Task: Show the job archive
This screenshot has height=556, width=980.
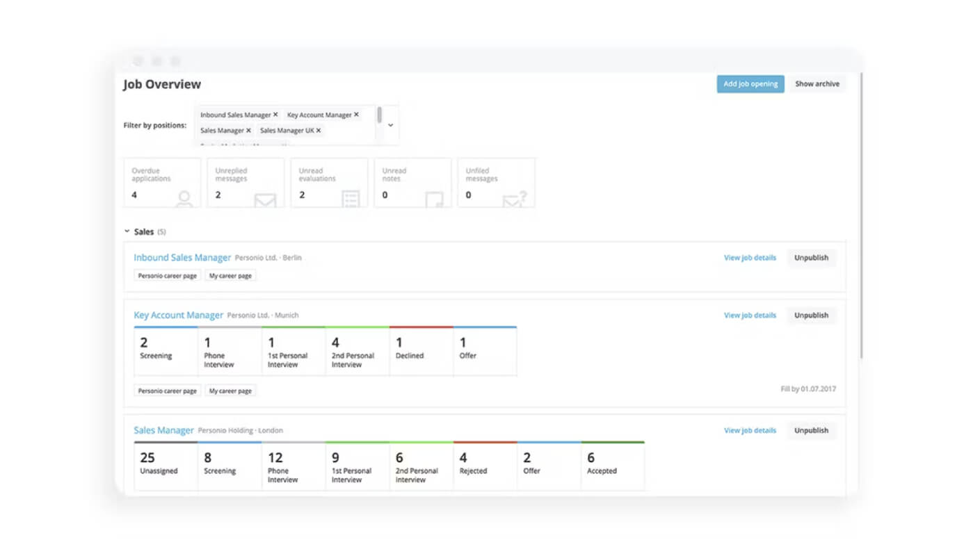Action: pos(817,84)
